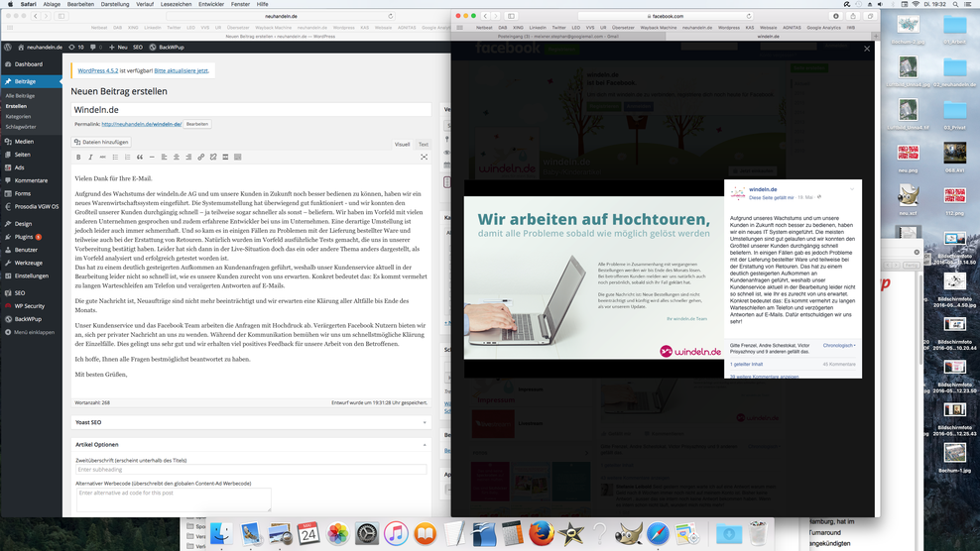Viewport: 980px width, 551px height.
Task: Open comments bubble in admin bar
Action: [95, 47]
